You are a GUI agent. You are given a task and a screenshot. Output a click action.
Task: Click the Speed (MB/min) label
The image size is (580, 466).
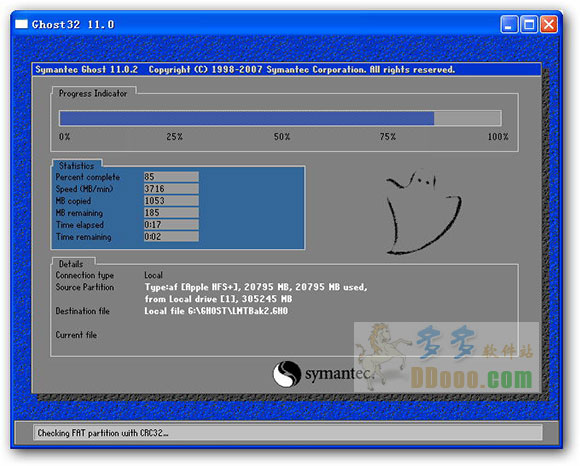tap(84, 189)
